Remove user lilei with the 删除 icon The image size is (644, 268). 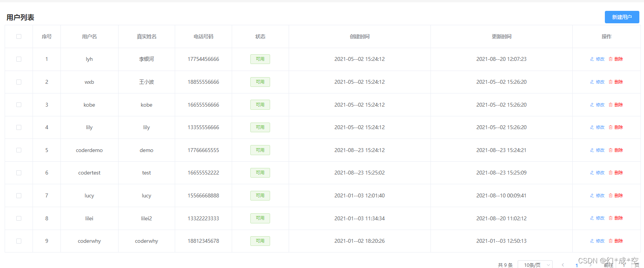point(616,218)
